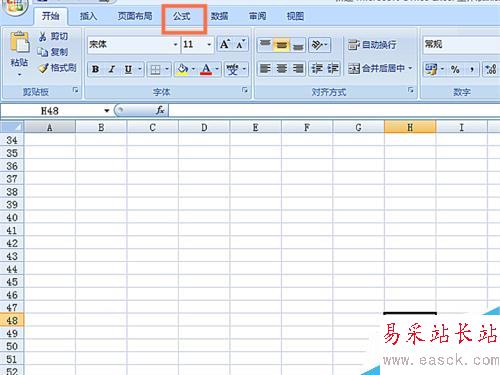Click in the formula bar
500x375 pixels.
[334, 110]
